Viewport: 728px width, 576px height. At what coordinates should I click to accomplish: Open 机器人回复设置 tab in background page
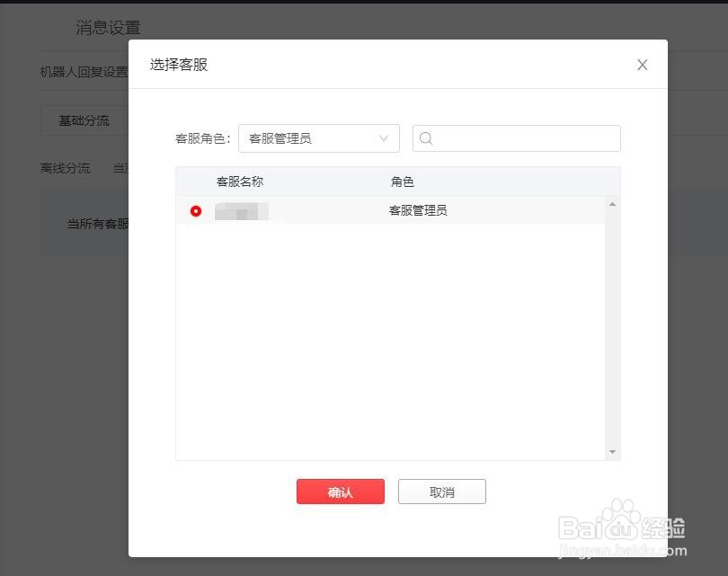point(84,72)
